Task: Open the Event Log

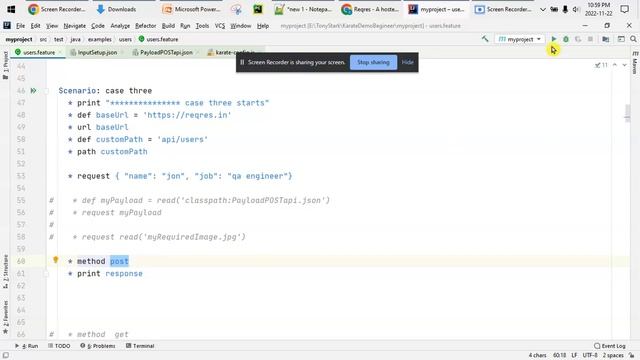Action: click(x=610, y=346)
